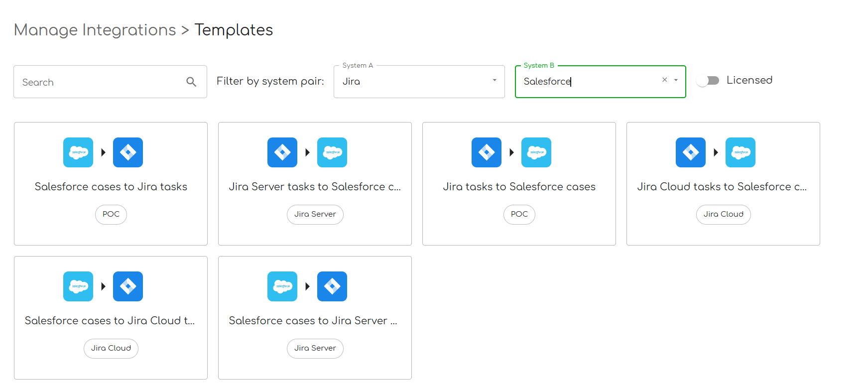868x391 pixels.
Task: Click POC tag on 'Jira tasks to Salesforce cases'
Action: pos(519,215)
